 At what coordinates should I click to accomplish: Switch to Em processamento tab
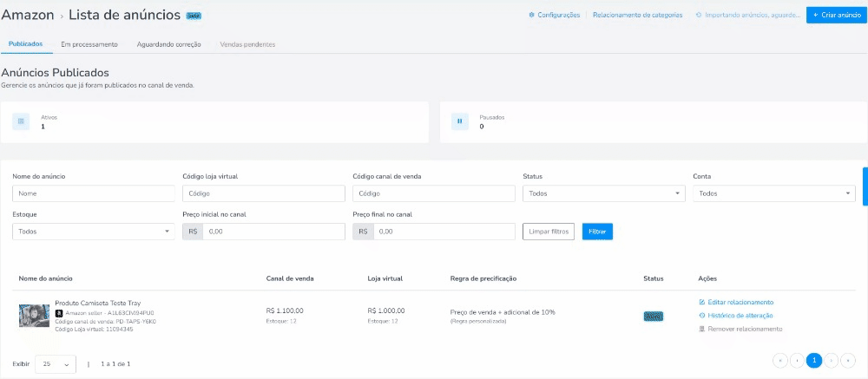pyautogui.click(x=89, y=44)
